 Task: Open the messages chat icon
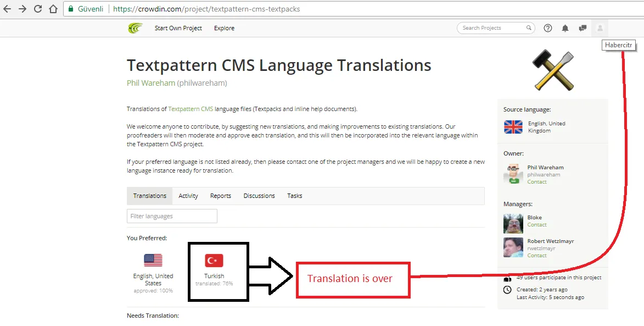(x=583, y=28)
